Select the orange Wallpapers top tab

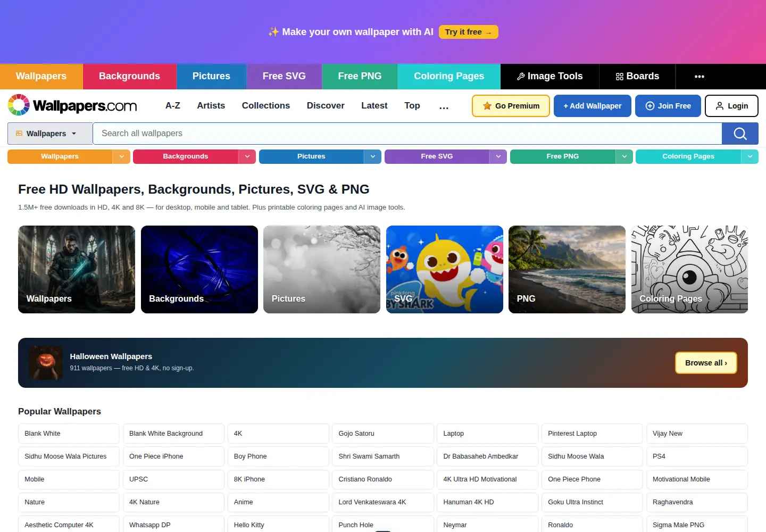click(x=41, y=77)
